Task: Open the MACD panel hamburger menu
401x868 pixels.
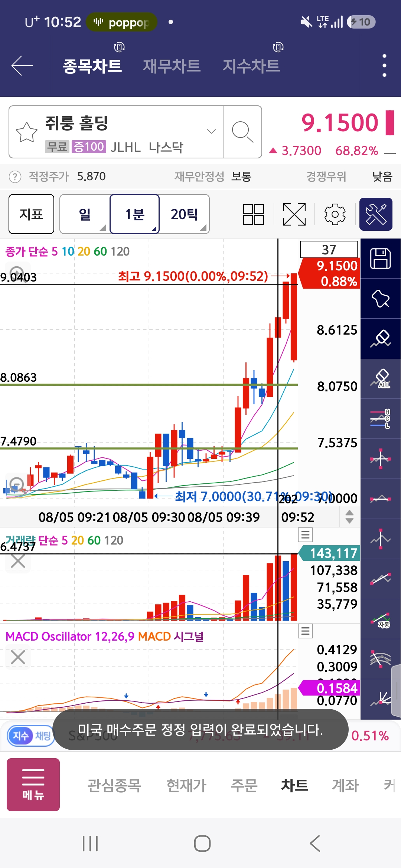Action: coord(305,631)
